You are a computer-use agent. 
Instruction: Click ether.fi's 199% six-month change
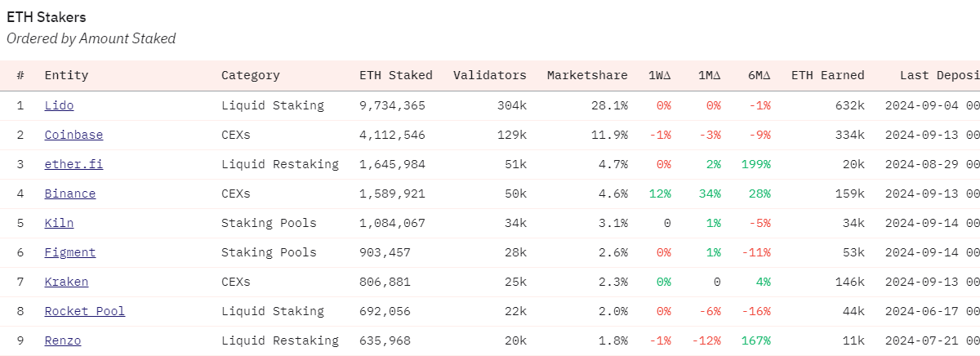click(756, 164)
